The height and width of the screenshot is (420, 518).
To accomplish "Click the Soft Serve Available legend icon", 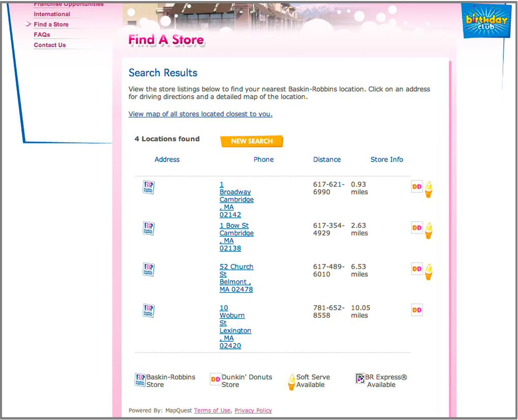I will click(x=292, y=382).
